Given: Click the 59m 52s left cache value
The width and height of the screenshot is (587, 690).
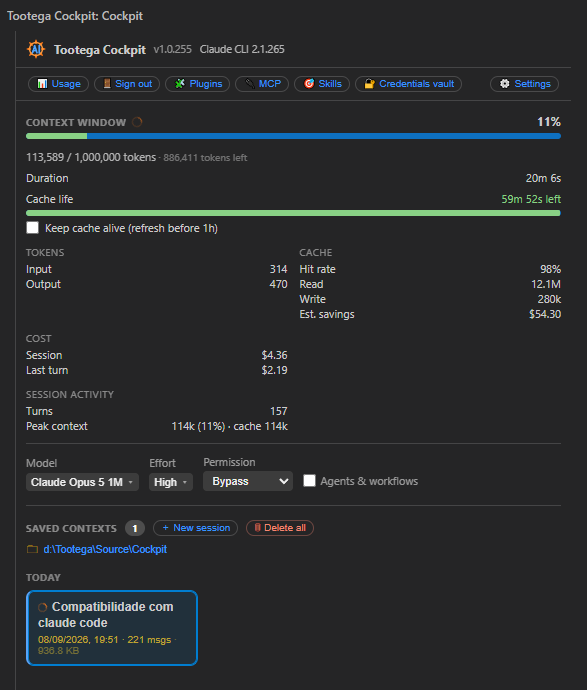Looking at the screenshot, I should click(x=531, y=199).
